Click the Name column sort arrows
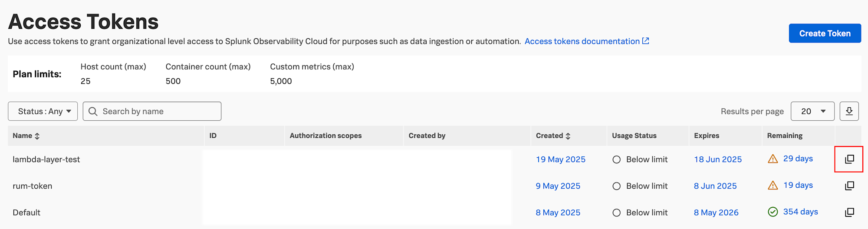Viewport: 868px width, 229px height. [37, 136]
